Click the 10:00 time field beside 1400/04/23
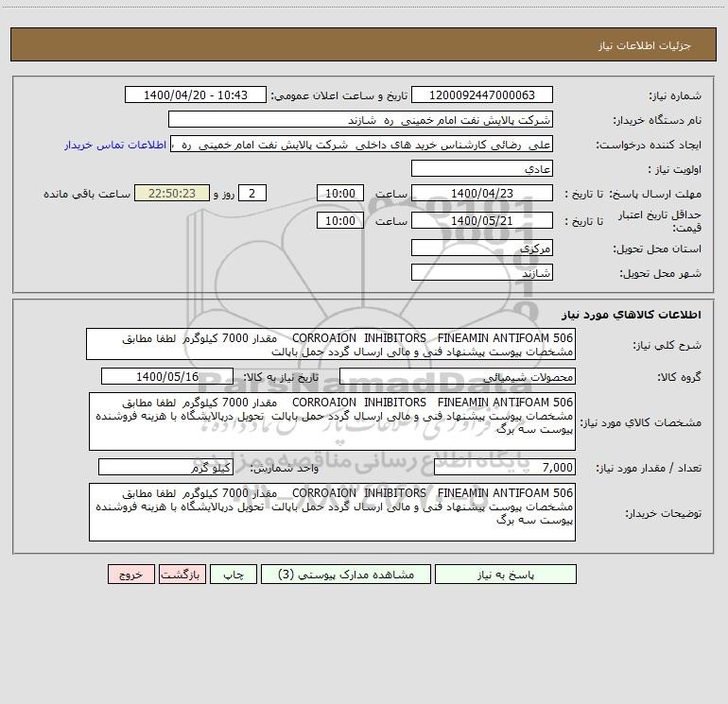The width and height of the screenshot is (728, 704). [x=339, y=193]
